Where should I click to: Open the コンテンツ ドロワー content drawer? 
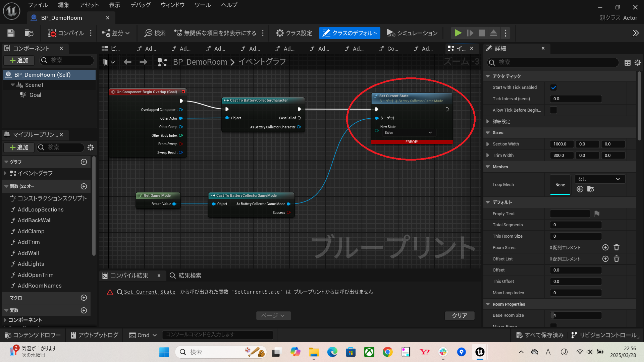coord(33,335)
